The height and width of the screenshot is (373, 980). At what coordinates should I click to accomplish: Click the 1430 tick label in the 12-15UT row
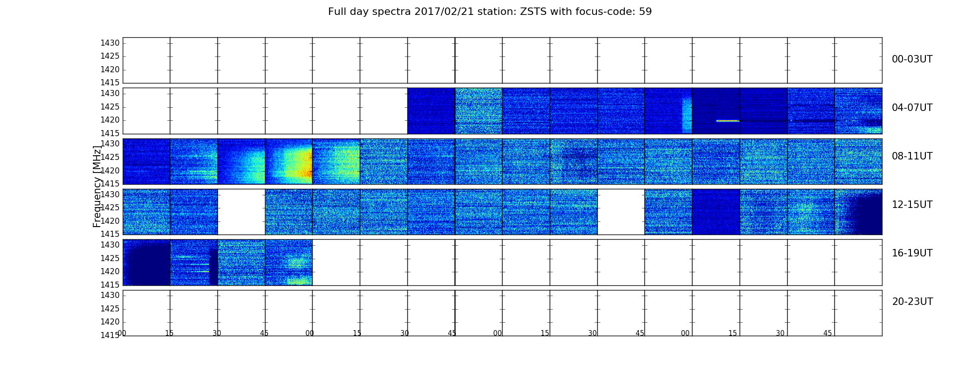pos(110,194)
